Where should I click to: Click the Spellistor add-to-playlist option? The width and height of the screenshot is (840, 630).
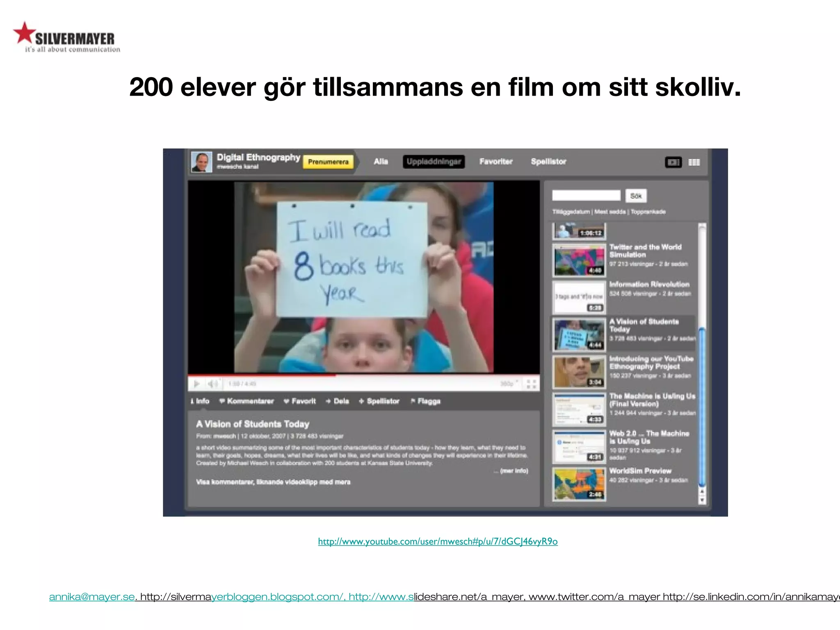pos(379,401)
